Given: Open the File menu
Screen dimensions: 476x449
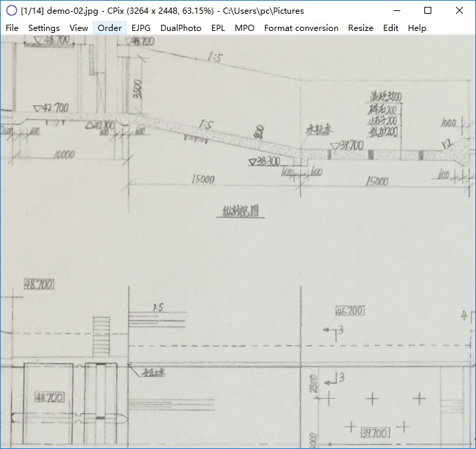Looking at the screenshot, I should (12, 28).
